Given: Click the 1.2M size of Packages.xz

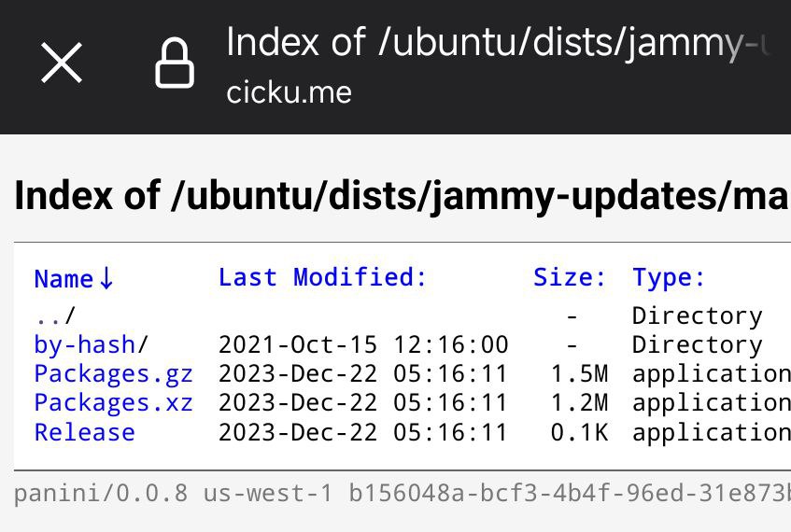Looking at the screenshot, I should (579, 403).
